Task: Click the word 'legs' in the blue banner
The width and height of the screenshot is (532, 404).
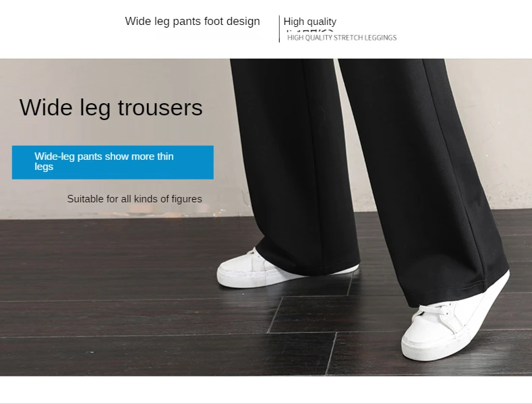Action: pyautogui.click(x=44, y=167)
